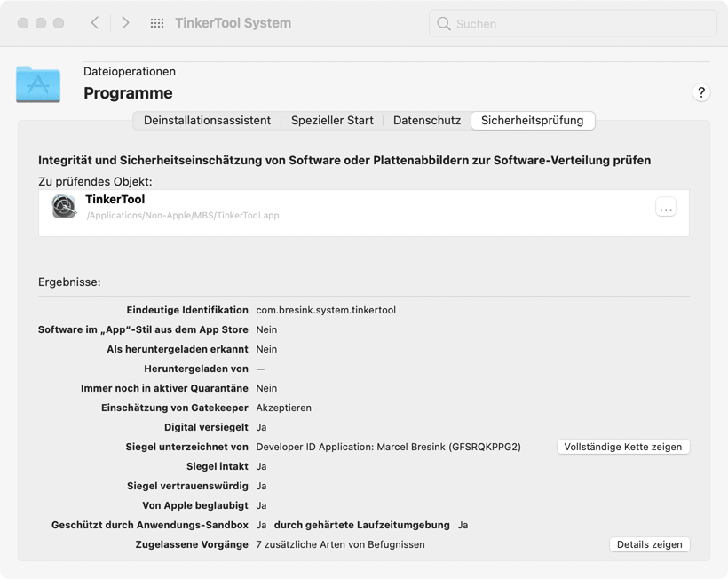The height and width of the screenshot is (579, 728).
Task: Click the Siegel intakt label
Action: coord(218,466)
